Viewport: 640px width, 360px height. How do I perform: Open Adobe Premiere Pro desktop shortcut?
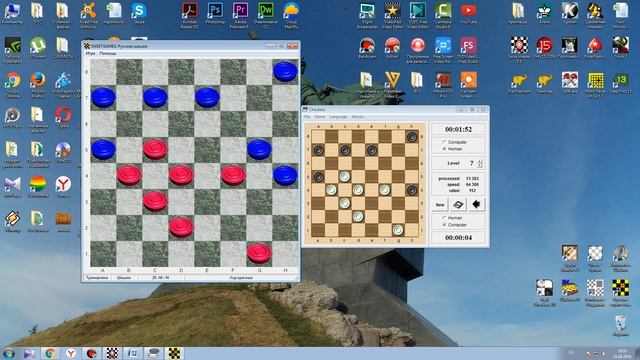[240, 14]
